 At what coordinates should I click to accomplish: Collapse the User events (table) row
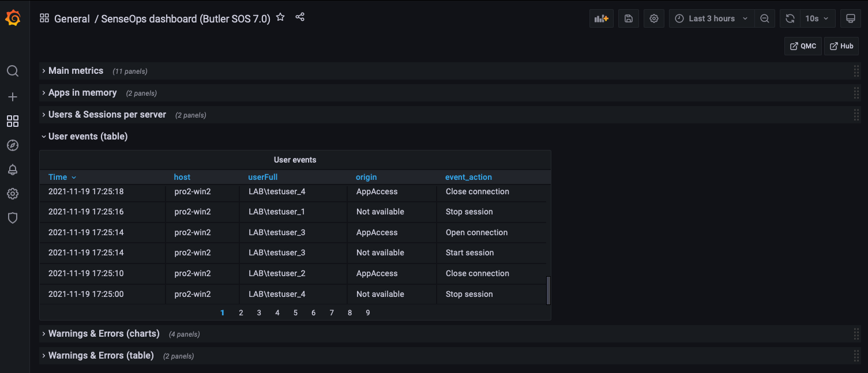(88, 137)
